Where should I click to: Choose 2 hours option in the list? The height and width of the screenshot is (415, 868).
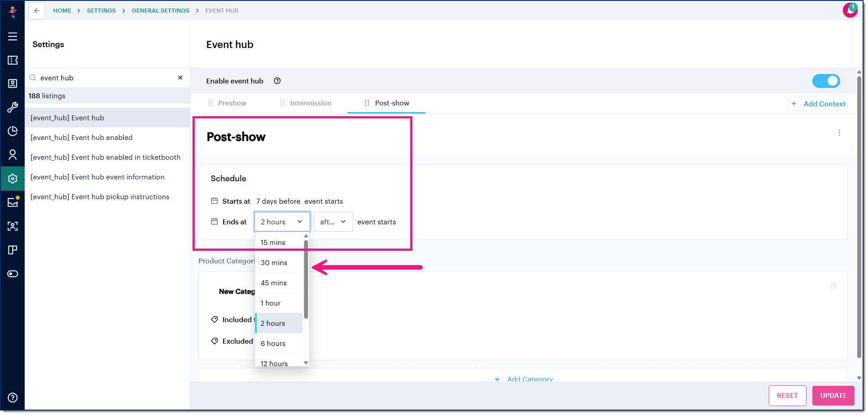tap(279, 323)
